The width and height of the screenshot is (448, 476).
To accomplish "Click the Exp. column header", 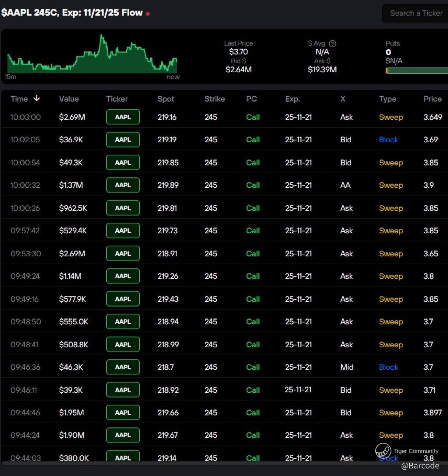I will pos(292,99).
